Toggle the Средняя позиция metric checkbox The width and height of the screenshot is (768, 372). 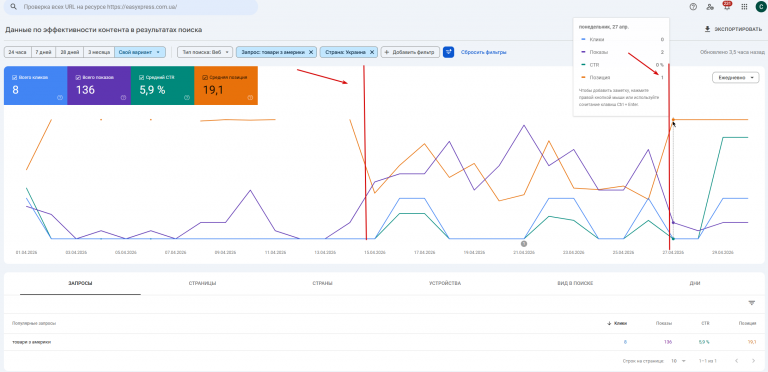(x=205, y=77)
